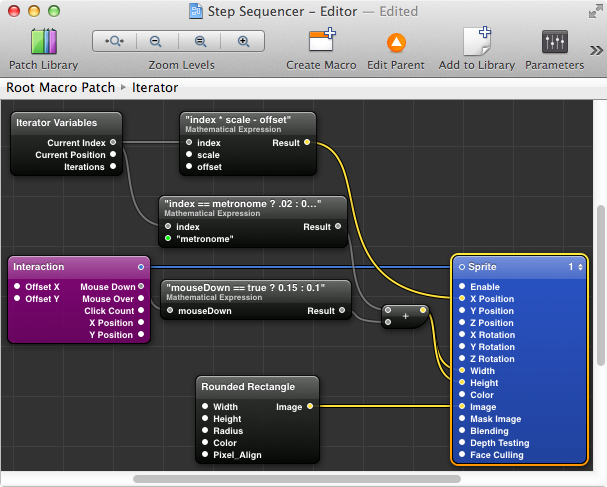Image resolution: width=607 pixels, height=487 pixels.
Task: Click the zoom in magnifier button
Action: [x=243, y=41]
